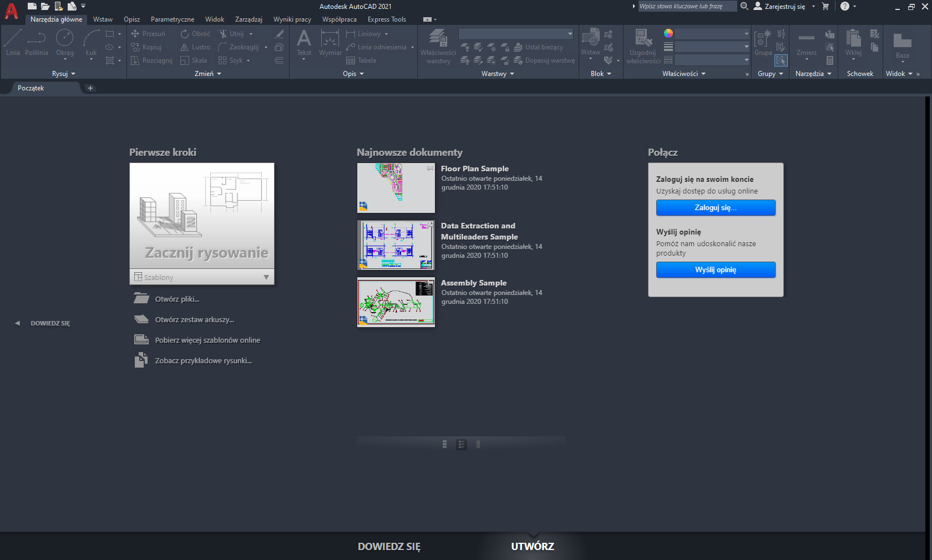Open the Szablony templates dropdown
The image size is (932, 560).
pyautogui.click(x=202, y=277)
